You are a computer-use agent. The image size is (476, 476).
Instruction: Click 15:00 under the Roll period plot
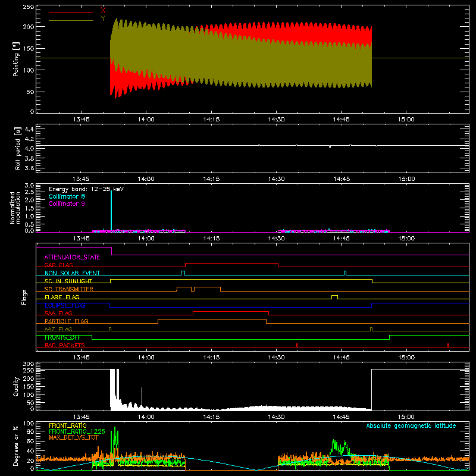coord(406,179)
